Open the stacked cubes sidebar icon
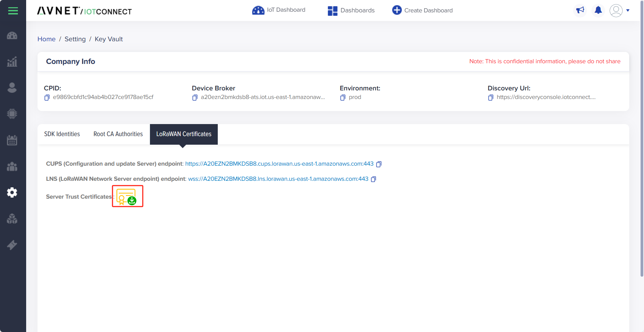 coord(12,219)
